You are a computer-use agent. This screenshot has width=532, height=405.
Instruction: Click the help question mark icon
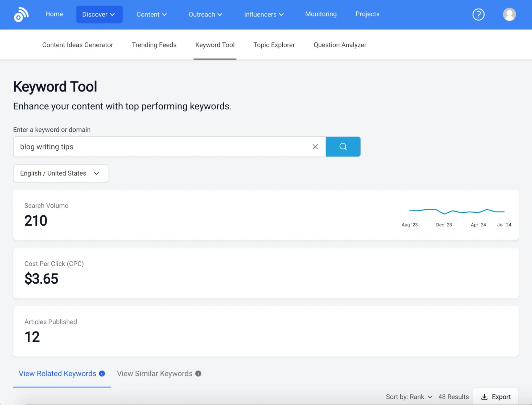pyautogui.click(x=478, y=14)
